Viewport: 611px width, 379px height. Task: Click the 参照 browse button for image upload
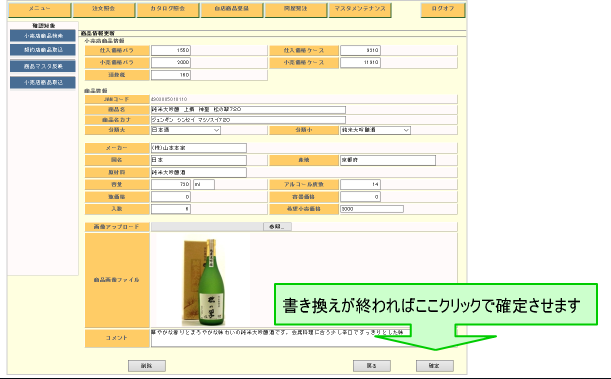(277, 227)
